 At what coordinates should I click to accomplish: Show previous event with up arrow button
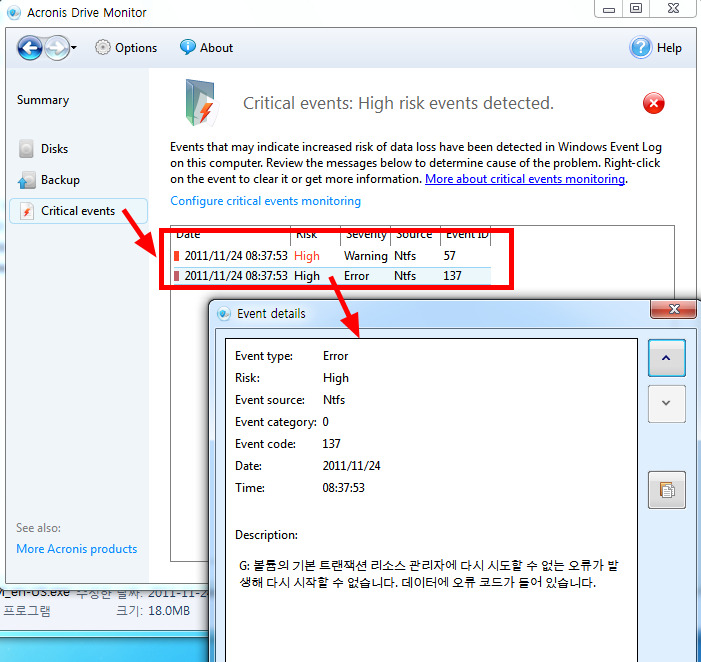tap(666, 356)
